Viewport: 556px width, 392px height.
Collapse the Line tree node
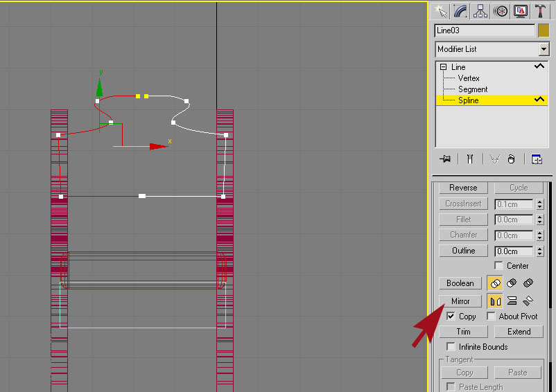(x=443, y=67)
